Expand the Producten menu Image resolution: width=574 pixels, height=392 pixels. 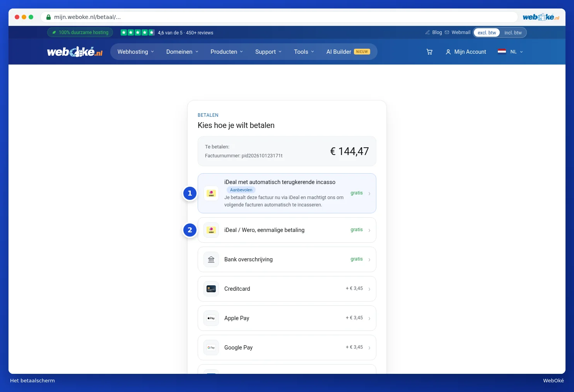coord(227,52)
